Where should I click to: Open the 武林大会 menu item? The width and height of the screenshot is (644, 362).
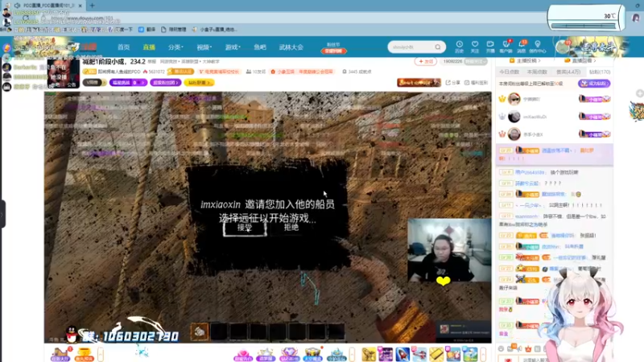tap(291, 47)
